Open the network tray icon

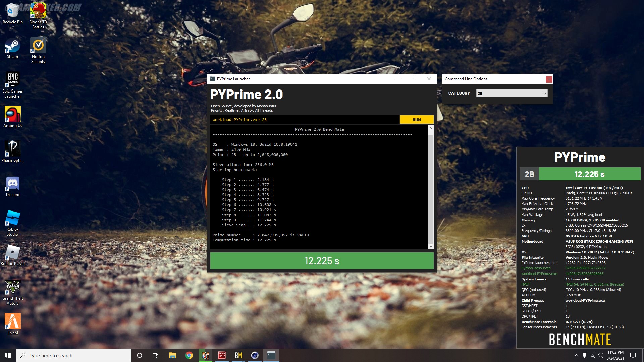pos(593,355)
